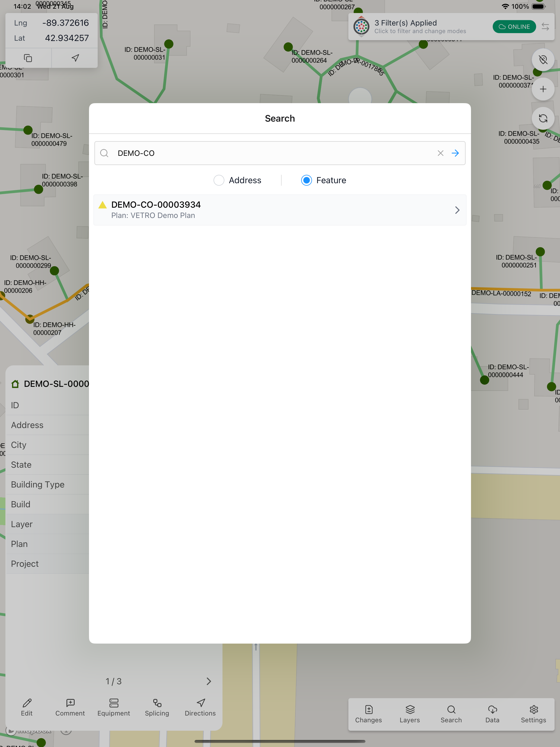Open the DEMO-CO-00003934 search result
This screenshot has width=560, height=747.
click(x=280, y=210)
